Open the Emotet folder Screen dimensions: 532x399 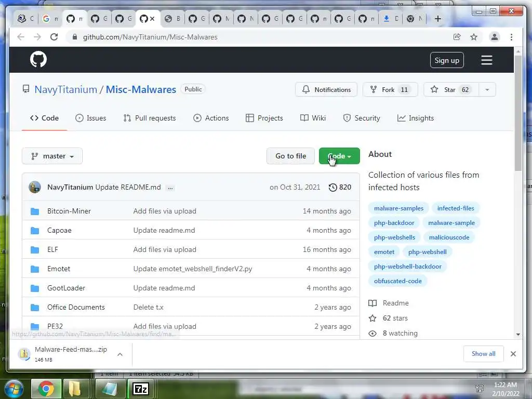59,269
